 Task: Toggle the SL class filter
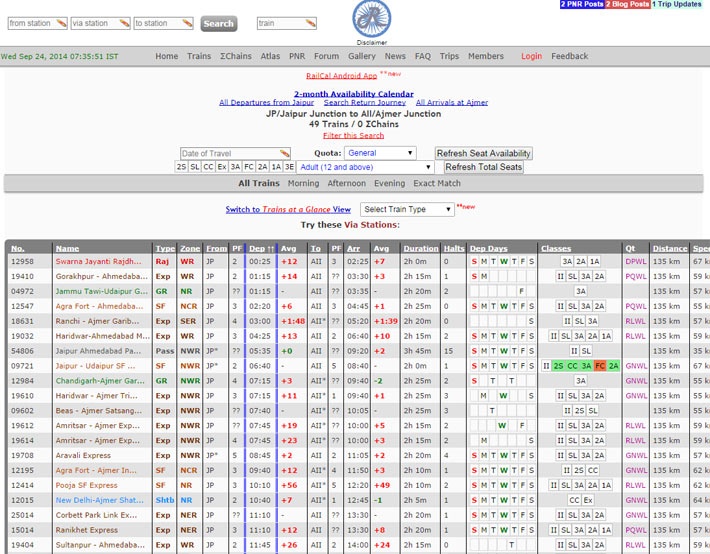(x=195, y=167)
